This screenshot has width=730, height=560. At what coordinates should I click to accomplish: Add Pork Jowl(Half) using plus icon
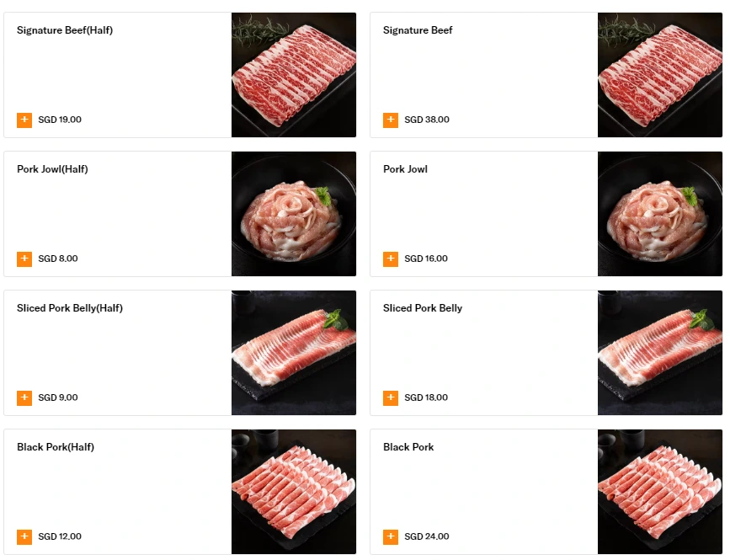point(24,259)
